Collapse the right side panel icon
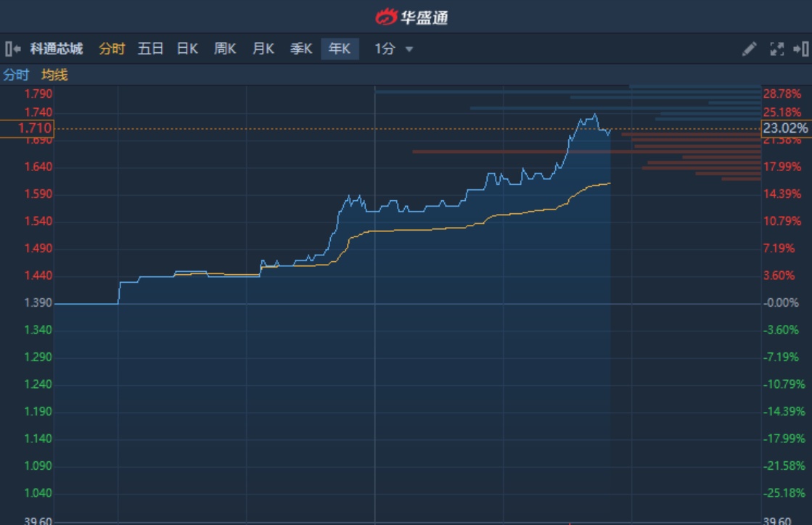Viewport: 812px width, 525px height. click(800, 49)
